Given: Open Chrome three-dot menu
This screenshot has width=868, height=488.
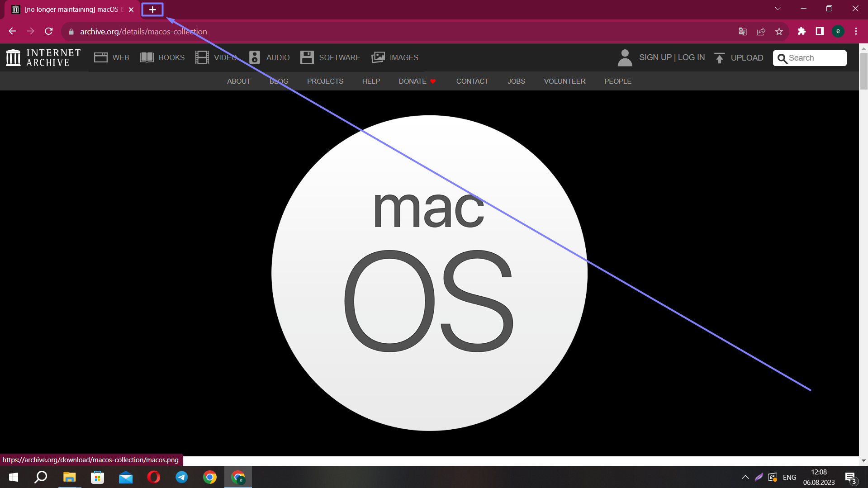Looking at the screenshot, I should coord(856,31).
